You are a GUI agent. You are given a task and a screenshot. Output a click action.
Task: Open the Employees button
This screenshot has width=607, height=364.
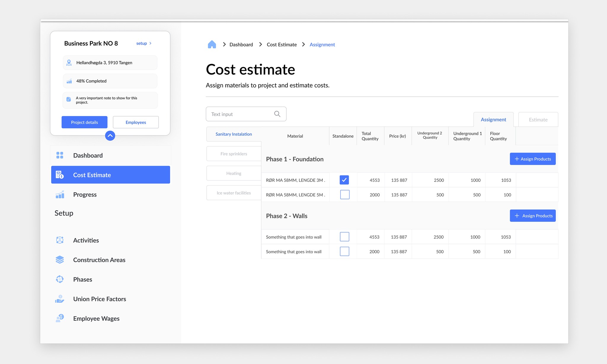pos(136,122)
